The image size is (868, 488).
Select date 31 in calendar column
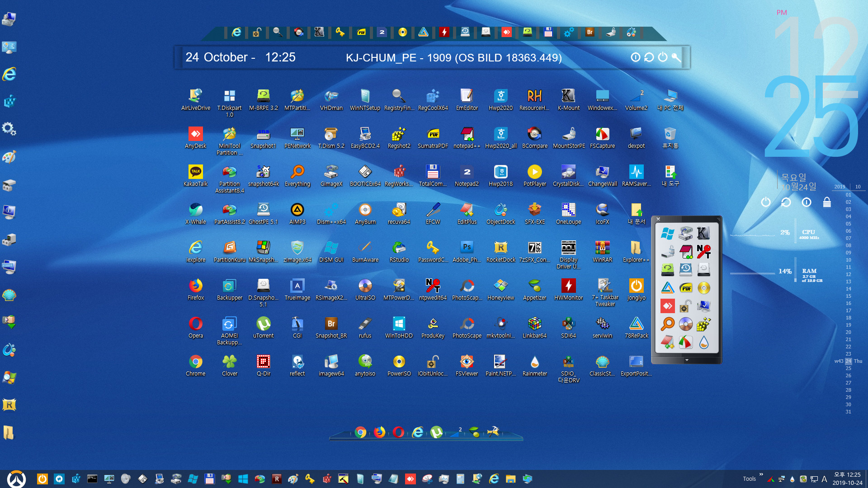pyautogui.click(x=849, y=412)
